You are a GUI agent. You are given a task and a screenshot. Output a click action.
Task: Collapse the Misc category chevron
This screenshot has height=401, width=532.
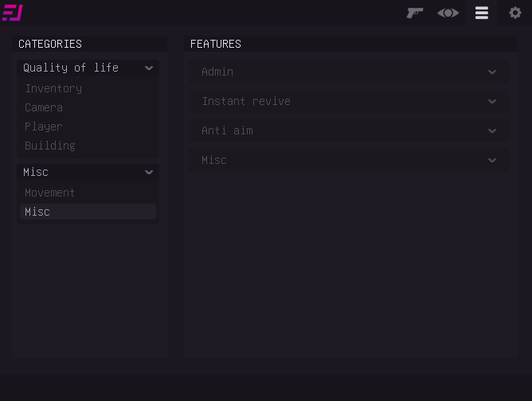coord(149,173)
